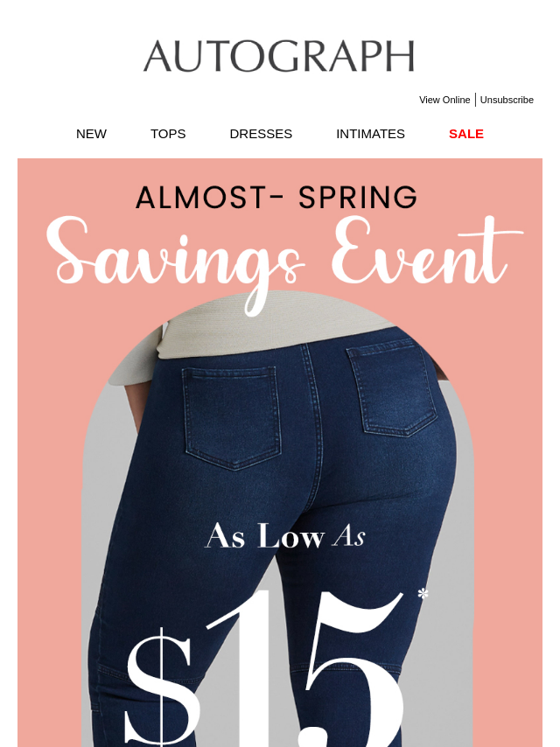This screenshot has width=560, height=747.
Task: Click the AUTOGRAPH brand logo
Action: (x=279, y=56)
